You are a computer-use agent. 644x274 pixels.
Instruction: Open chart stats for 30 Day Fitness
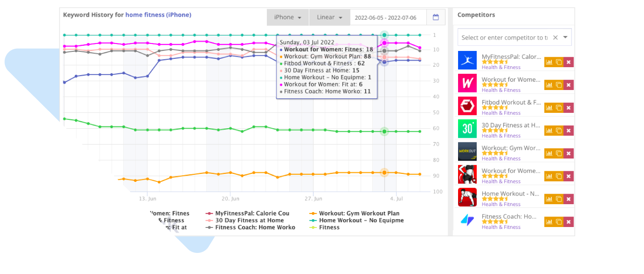549,130
